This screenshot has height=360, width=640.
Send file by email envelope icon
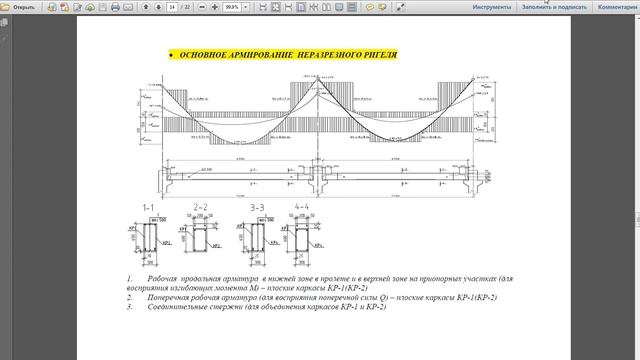click(128, 7)
